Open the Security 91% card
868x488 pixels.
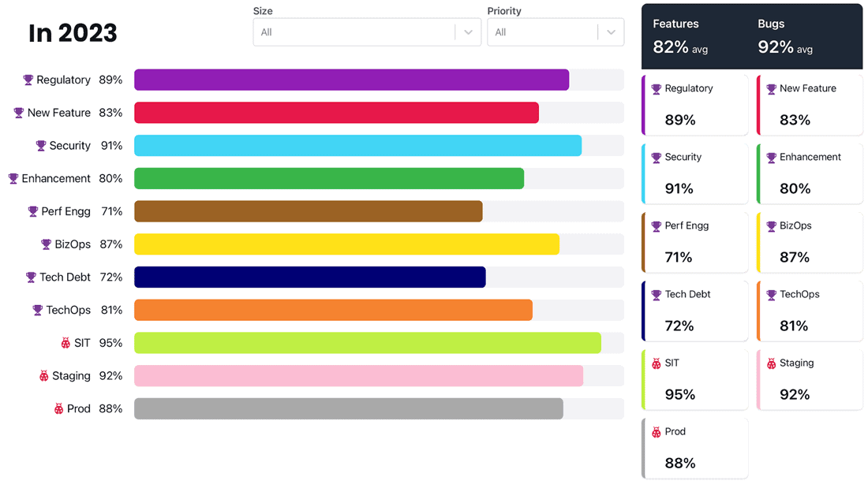click(695, 173)
